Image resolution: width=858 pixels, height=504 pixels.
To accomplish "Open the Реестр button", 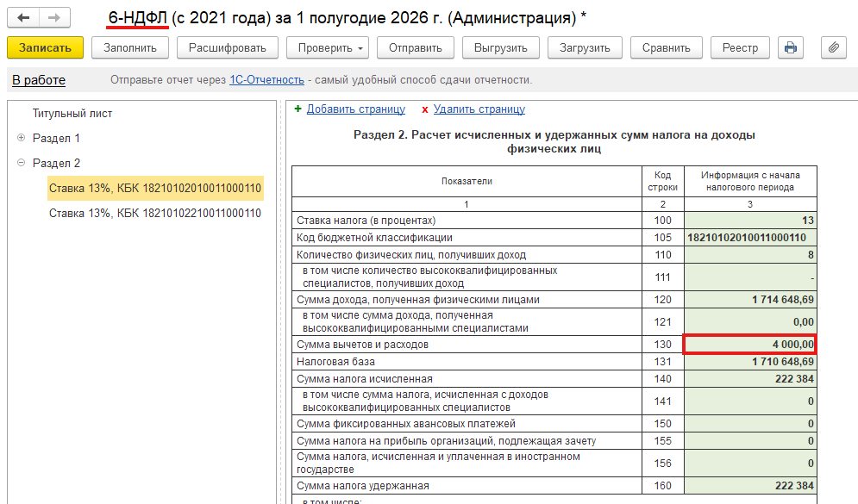I will click(740, 47).
